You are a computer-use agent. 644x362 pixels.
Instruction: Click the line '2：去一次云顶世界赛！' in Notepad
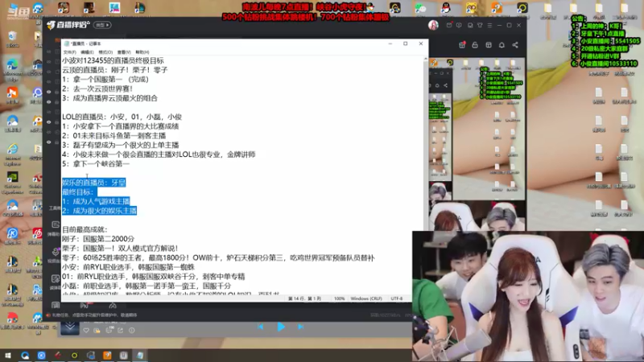click(x=97, y=88)
